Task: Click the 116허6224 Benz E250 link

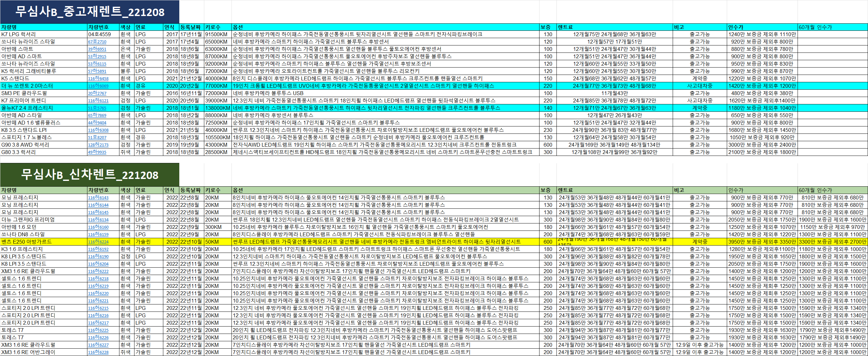Action: [x=98, y=242]
